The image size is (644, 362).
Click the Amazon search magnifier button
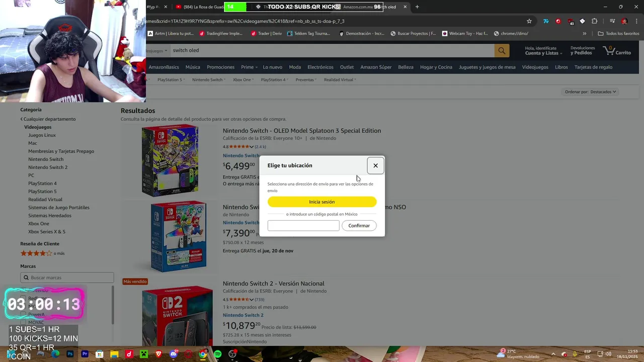point(502,50)
